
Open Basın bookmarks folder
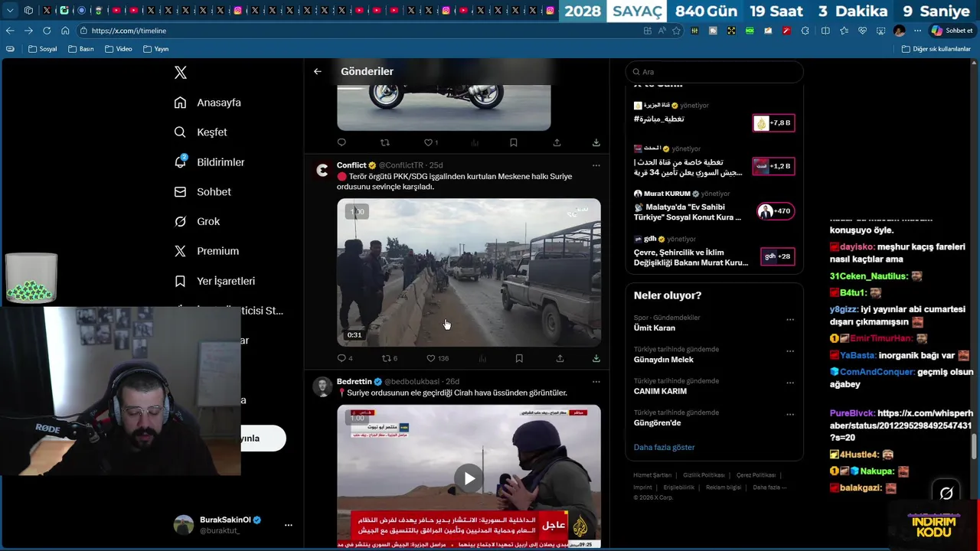pos(81,49)
